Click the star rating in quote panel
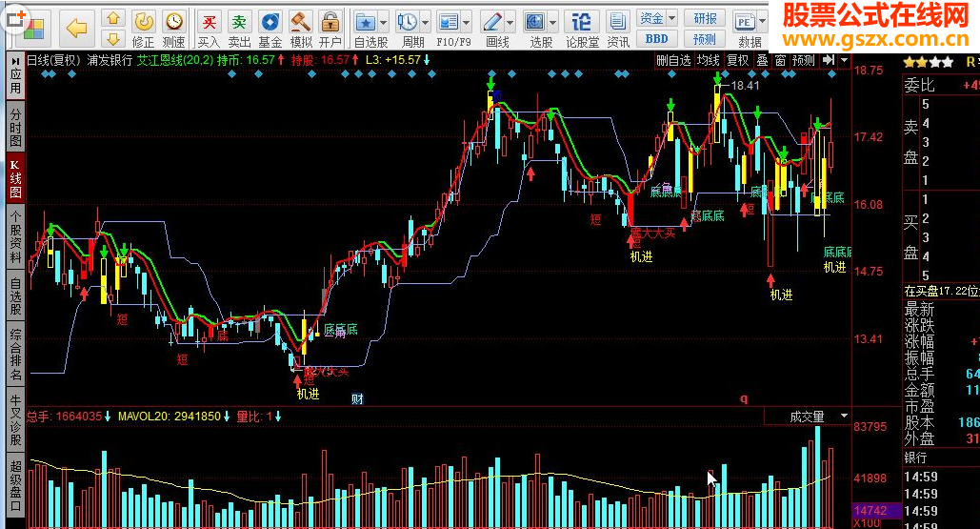Image resolution: width=980 pixels, height=529 pixels. [x=929, y=62]
